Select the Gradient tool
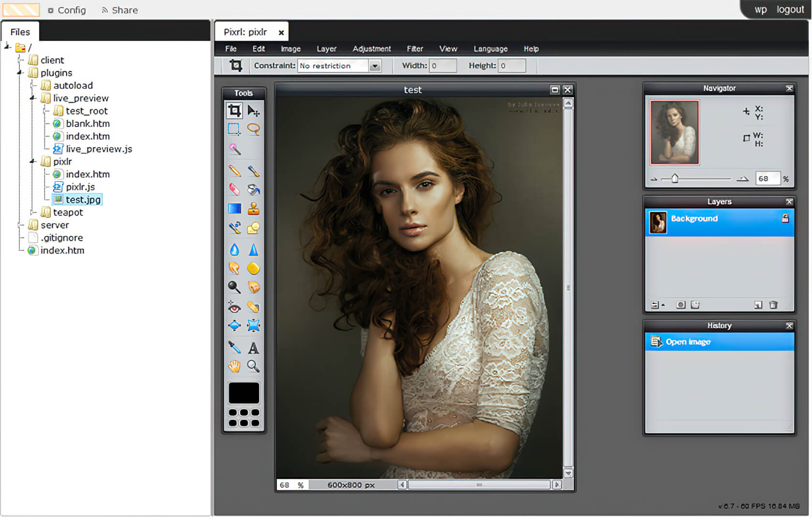 pos(234,209)
